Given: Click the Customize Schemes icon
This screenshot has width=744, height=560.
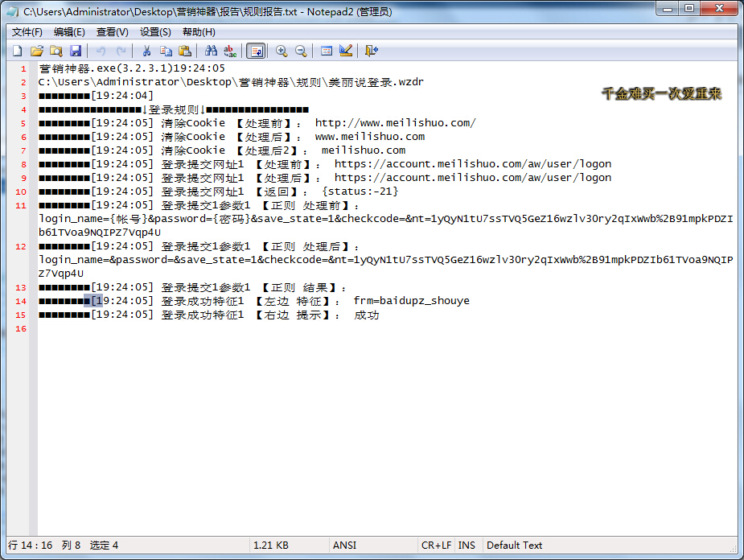Looking at the screenshot, I should coord(346,51).
